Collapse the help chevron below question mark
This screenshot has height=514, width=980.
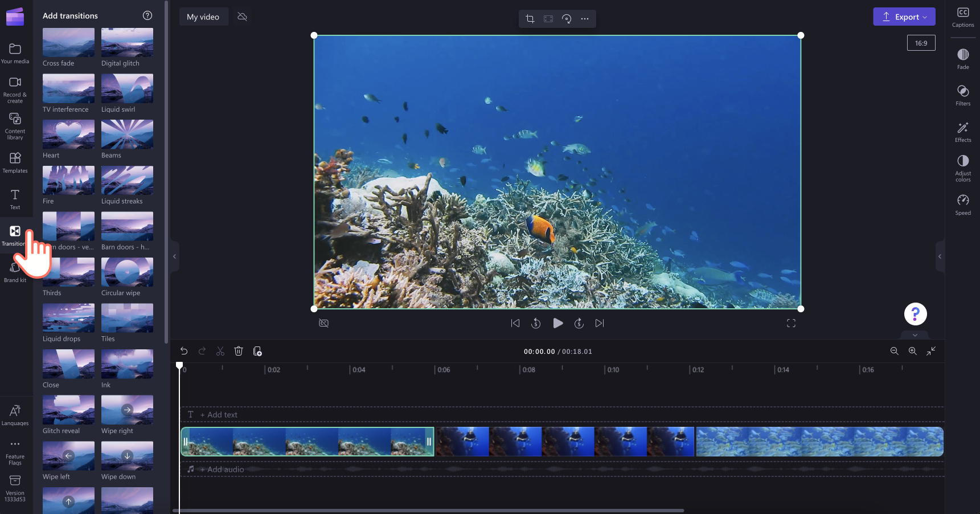coord(915,335)
